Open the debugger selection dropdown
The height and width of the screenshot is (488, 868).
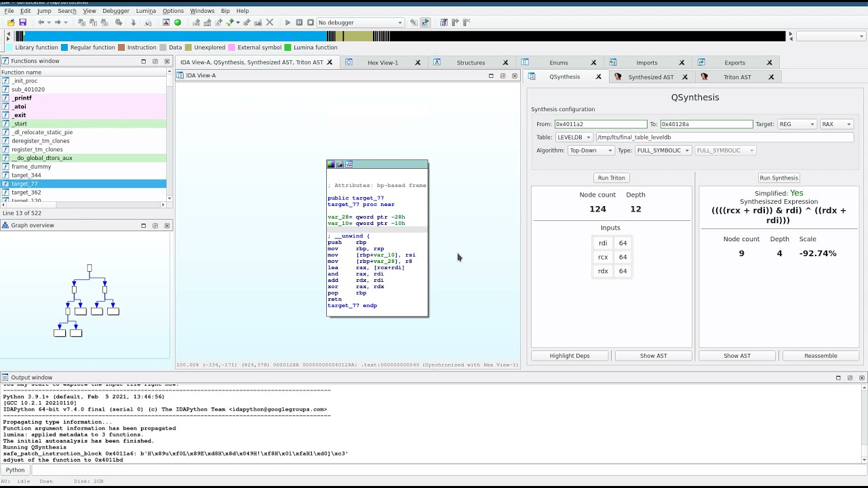[360, 22]
